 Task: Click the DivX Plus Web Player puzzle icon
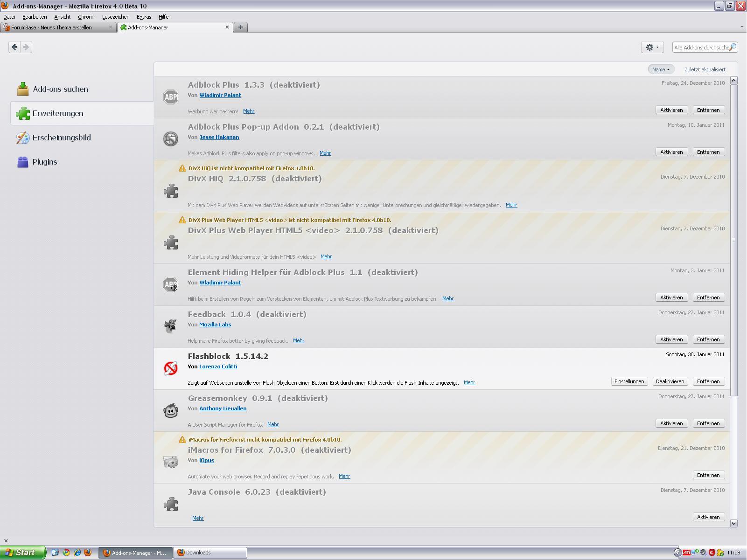click(x=171, y=242)
